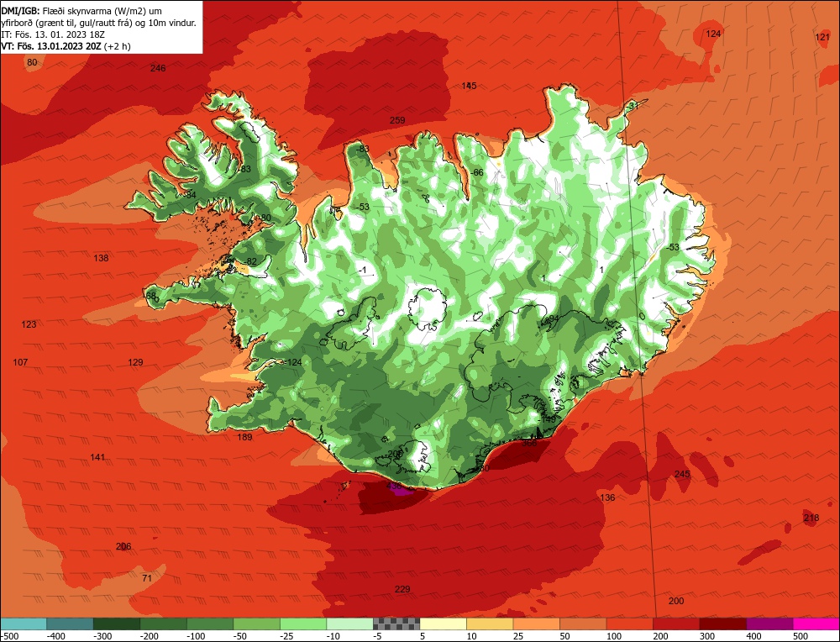Click the light green -25 to -10 swatch

[x=303, y=624]
